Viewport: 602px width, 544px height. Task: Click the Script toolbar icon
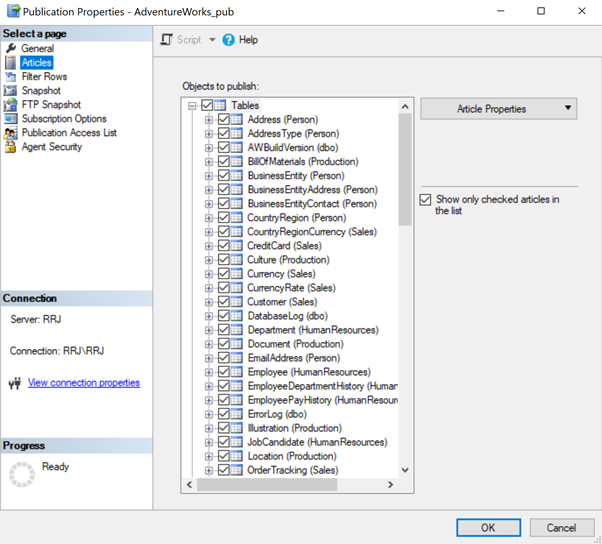click(166, 40)
